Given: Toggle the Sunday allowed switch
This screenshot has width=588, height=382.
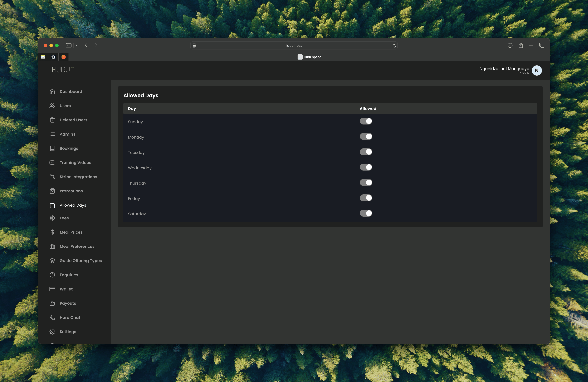Looking at the screenshot, I should tap(366, 121).
